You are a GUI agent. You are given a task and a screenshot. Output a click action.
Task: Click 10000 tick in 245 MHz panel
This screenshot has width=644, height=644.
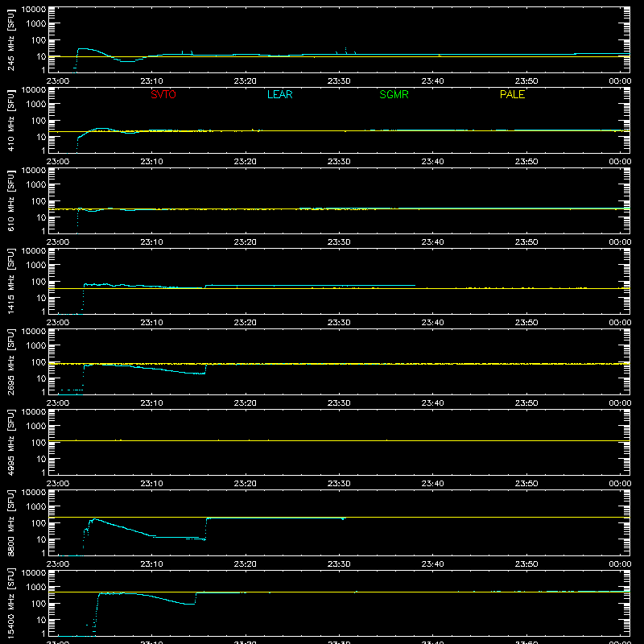[x=34, y=10]
